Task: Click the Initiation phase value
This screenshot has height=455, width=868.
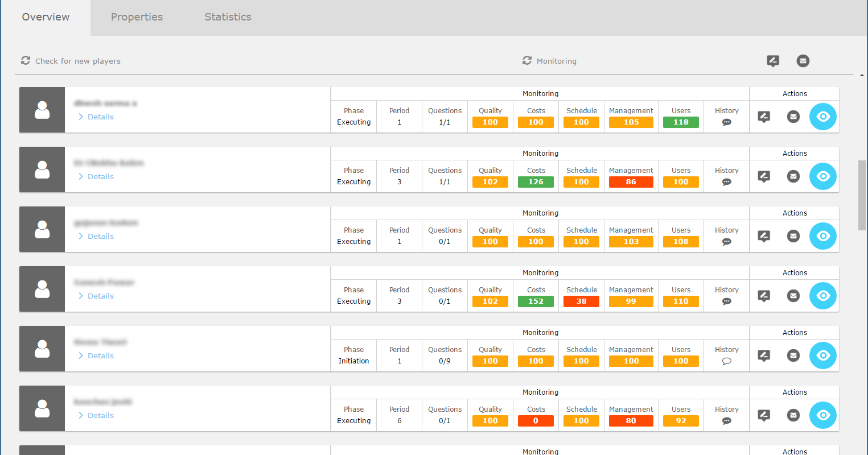Action: click(x=353, y=361)
